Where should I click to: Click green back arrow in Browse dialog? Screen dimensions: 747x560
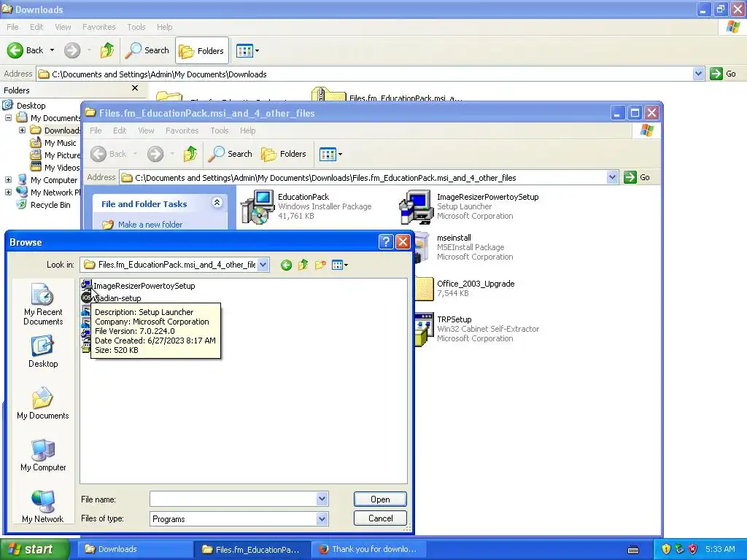(286, 265)
